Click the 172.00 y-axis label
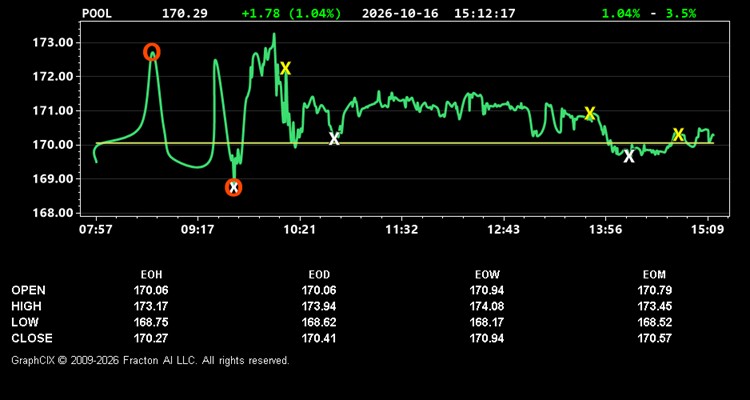The image size is (750, 400). (53, 77)
